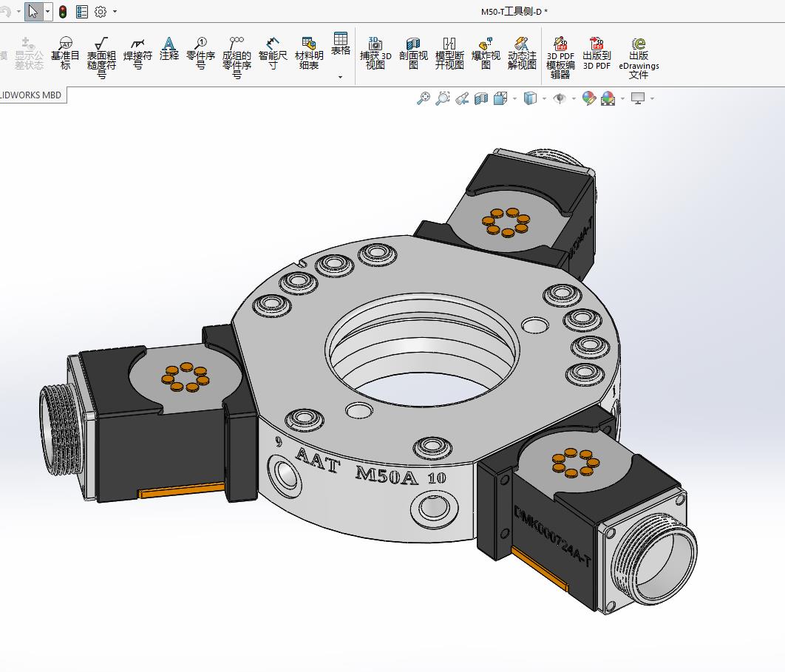The image size is (785, 672).
Task: Expand the View Settings dropdown arrow
Action: pos(652,98)
